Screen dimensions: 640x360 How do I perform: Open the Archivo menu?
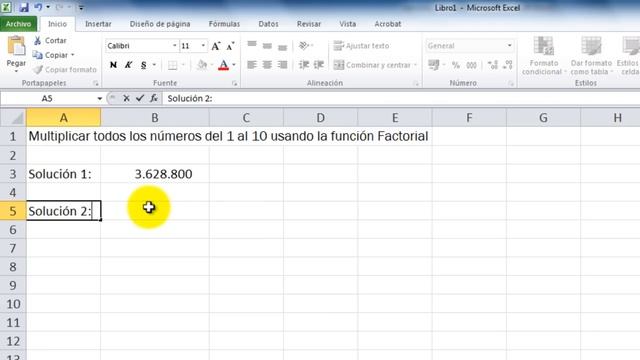(18, 24)
